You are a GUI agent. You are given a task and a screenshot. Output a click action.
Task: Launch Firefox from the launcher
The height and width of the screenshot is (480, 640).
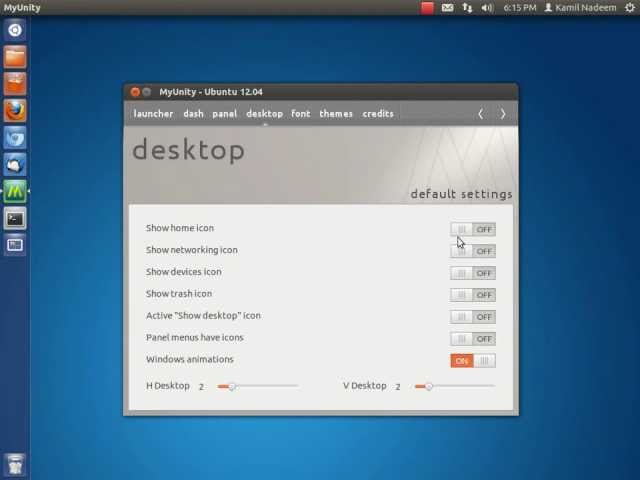pos(15,111)
